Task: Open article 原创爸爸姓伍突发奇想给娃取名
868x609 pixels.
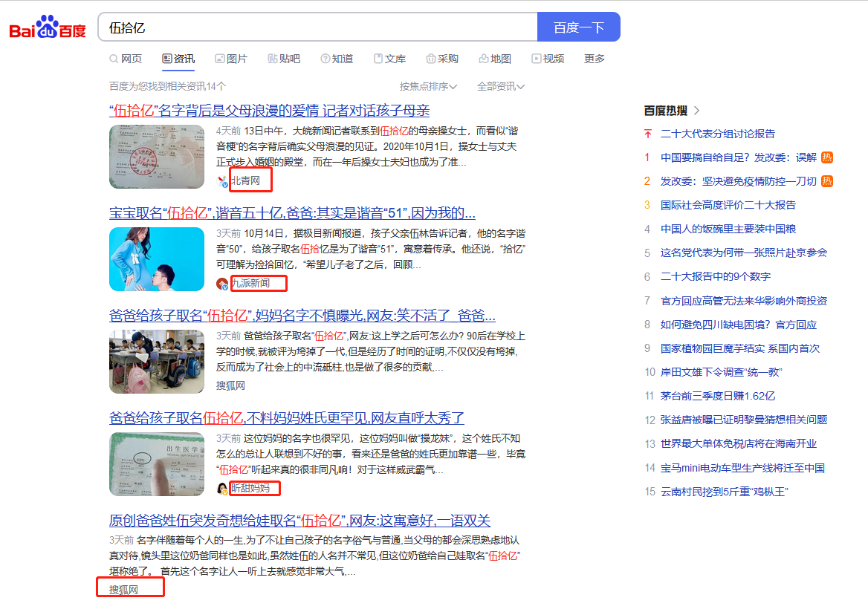Action: point(299,521)
